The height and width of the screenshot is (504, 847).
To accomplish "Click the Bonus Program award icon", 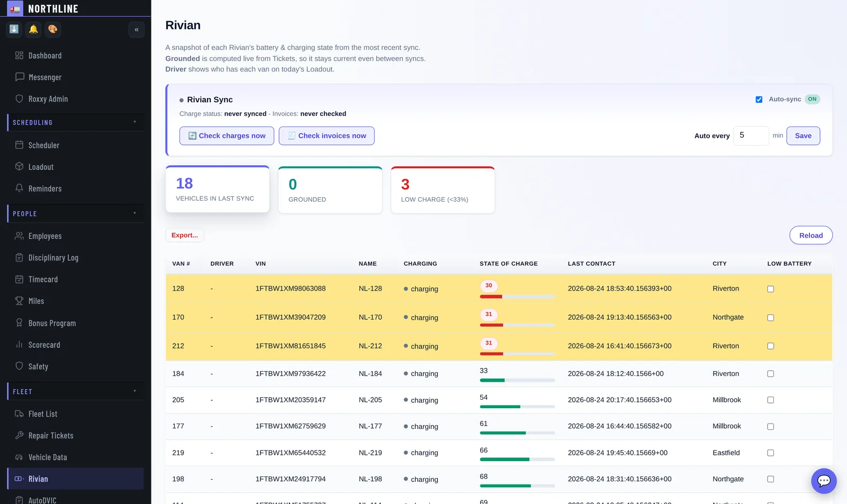I will [20, 323].
